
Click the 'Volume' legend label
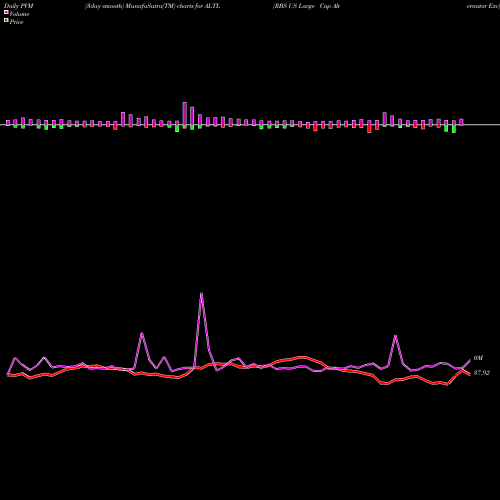click(19, 14)
